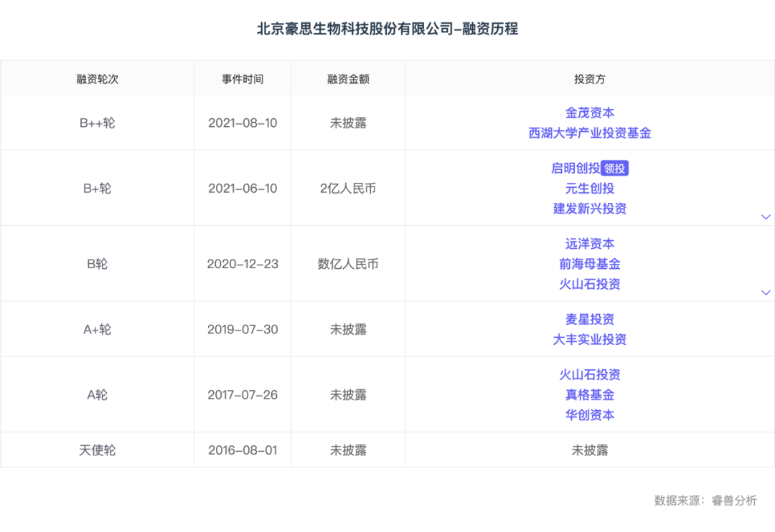Open the 真格基金 investor link

click(590, 394)
